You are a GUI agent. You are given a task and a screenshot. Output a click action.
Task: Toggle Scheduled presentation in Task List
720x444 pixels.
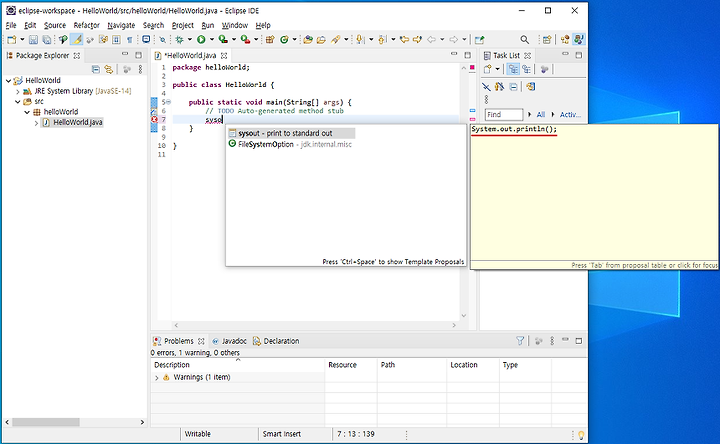point(526,69)
